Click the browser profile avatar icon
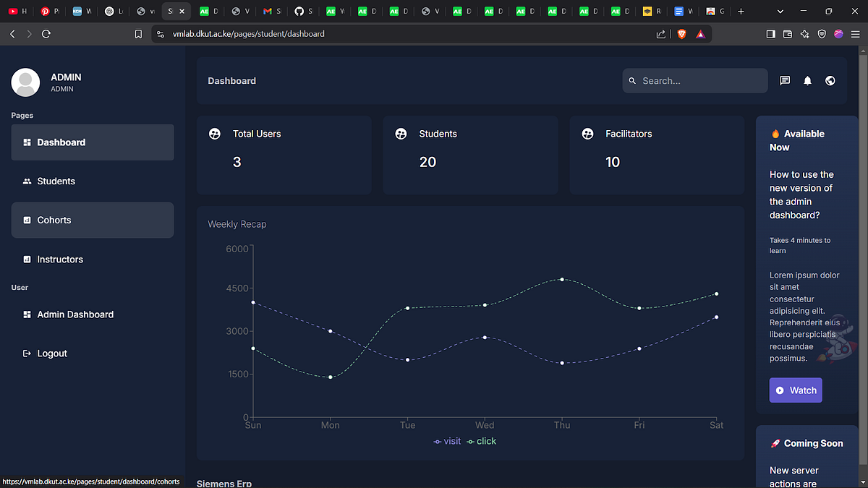Image resolution: width=868 pixels, height=488 pixels. (839, 34)
